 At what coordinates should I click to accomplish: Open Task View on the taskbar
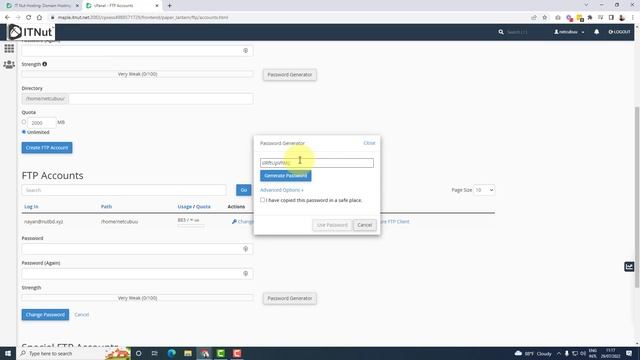tap(154, 353)
